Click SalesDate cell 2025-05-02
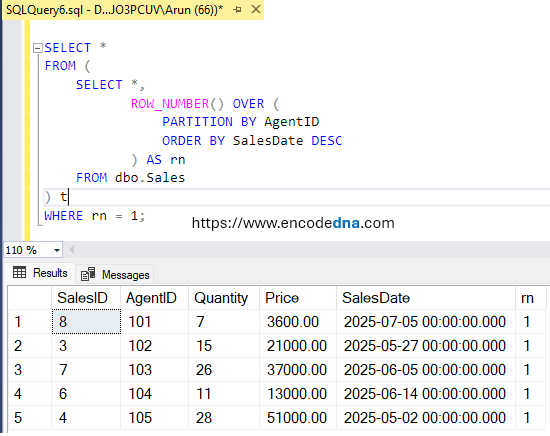550x436 pixels. click(x=426, y=417)
